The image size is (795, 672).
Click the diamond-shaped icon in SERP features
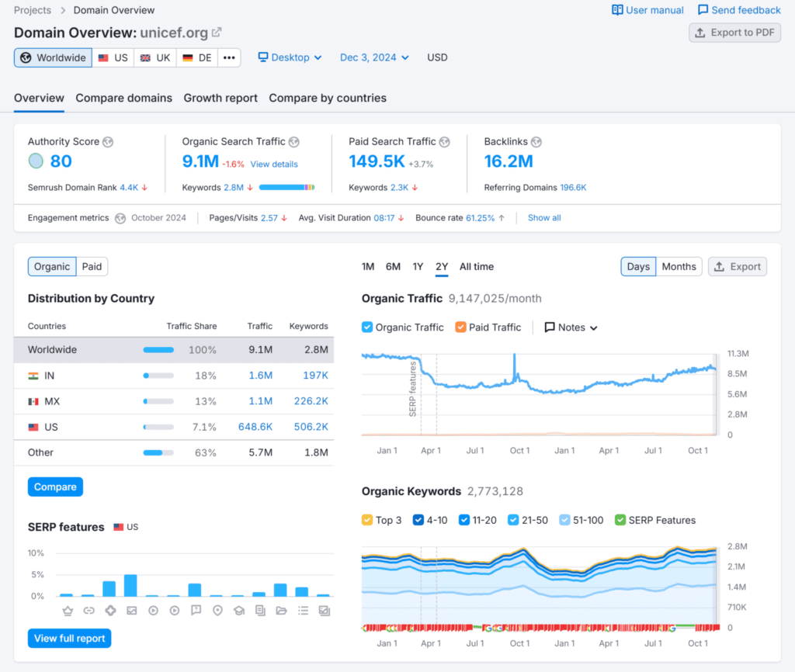110,611
